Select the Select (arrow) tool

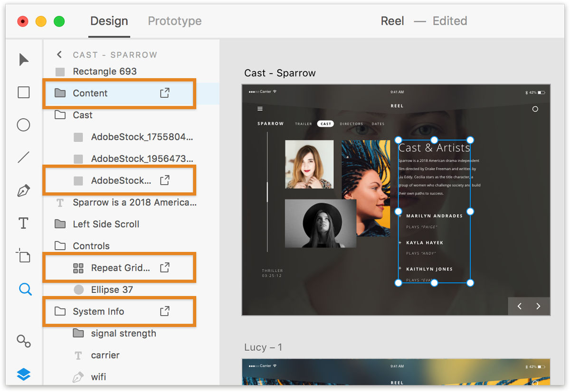[x=24, y=60]
